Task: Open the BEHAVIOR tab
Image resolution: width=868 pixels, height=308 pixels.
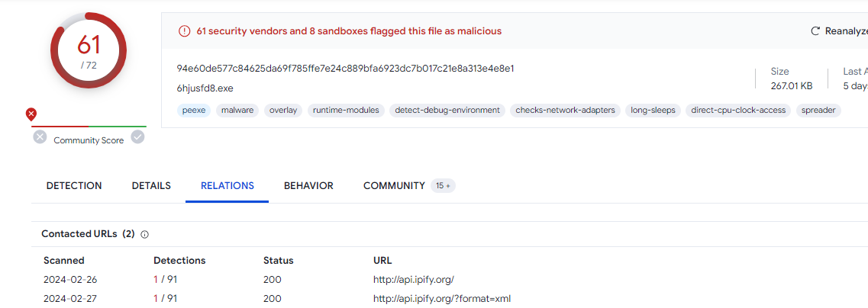Action: coord(309,186)
